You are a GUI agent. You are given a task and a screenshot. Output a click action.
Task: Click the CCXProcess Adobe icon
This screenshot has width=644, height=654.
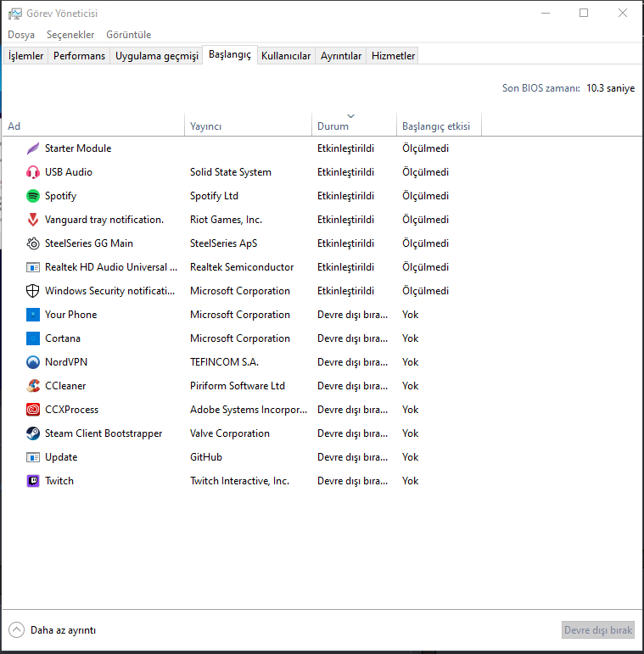pos(33,410)
